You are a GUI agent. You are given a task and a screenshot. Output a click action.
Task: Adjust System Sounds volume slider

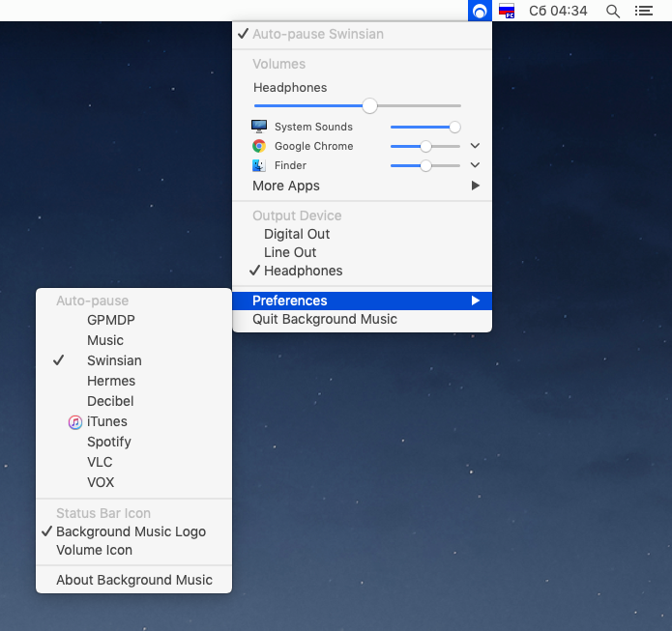click(425, 127)
